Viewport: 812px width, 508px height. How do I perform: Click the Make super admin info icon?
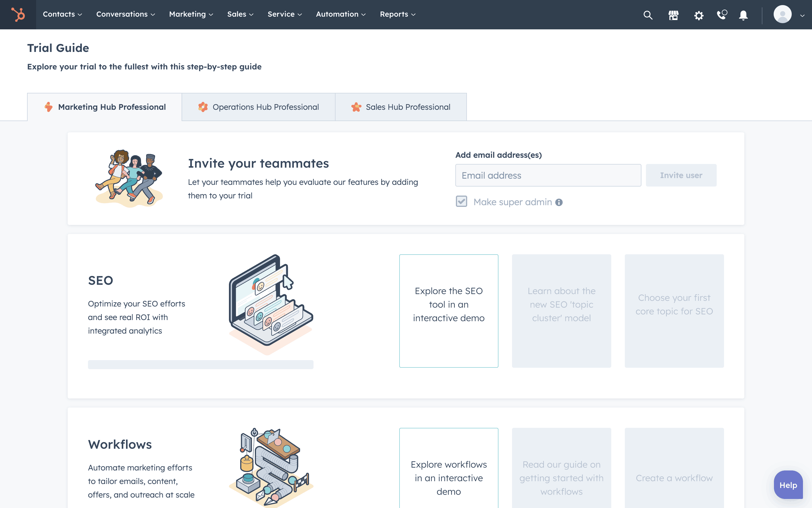(559, 202)
